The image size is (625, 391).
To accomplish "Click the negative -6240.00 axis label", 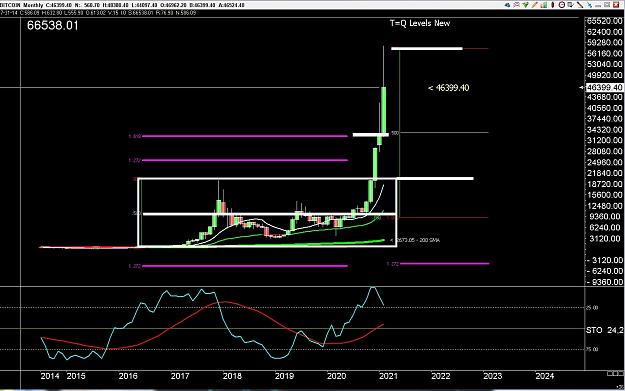I will click(x=604, y=271).
